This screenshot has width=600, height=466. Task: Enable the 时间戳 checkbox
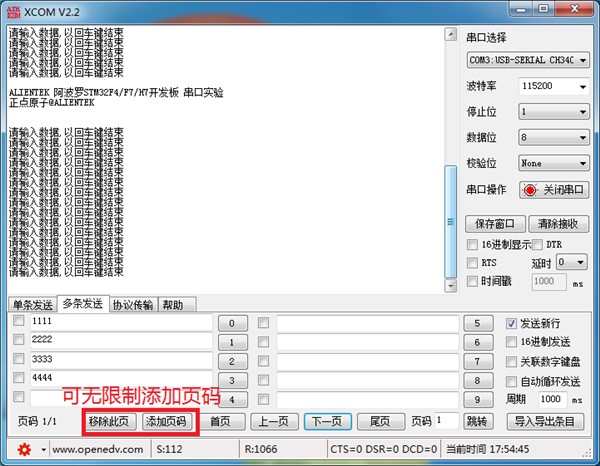point(472,281)
